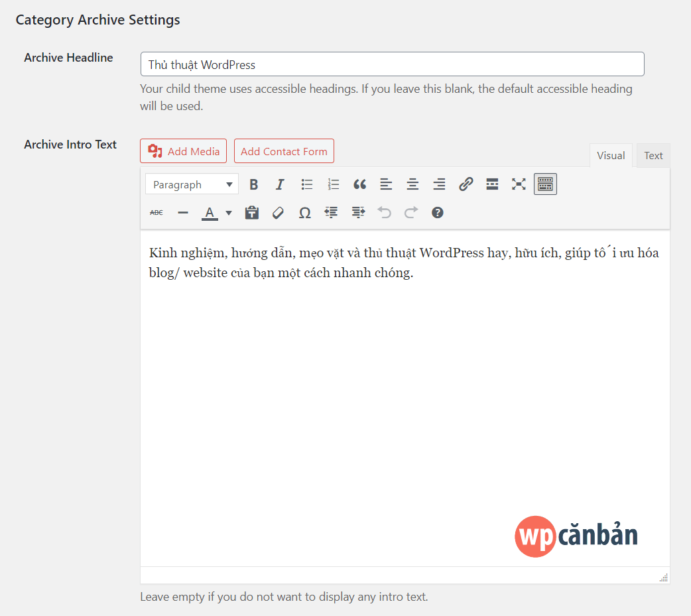Viewport: 691px width, 616px height.
Task: Switch to the Visual editor tab
Action: [x=611, y=156]
